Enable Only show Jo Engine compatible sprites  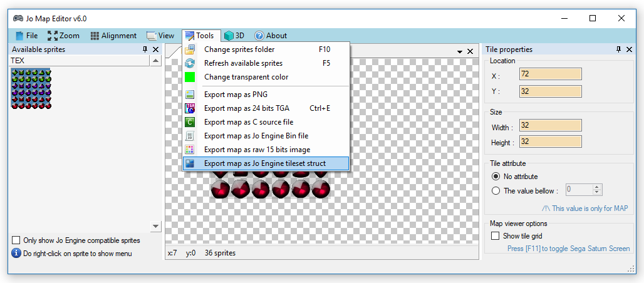16,240
